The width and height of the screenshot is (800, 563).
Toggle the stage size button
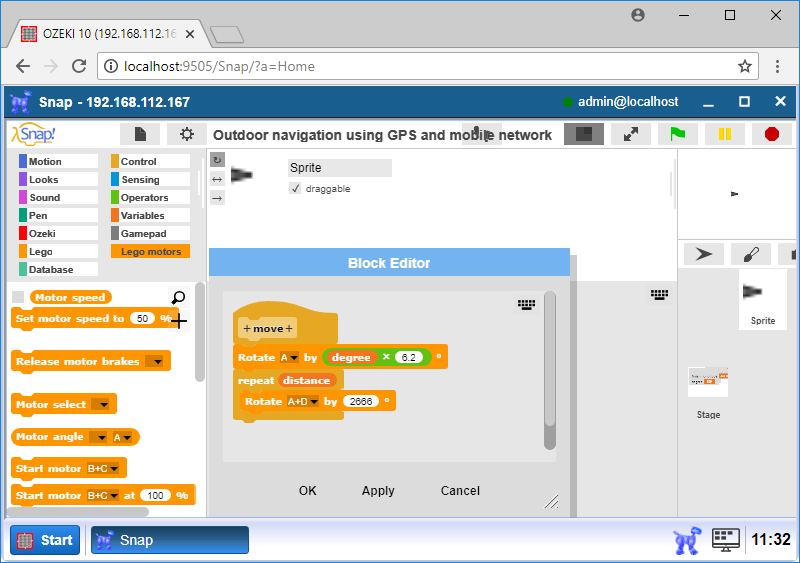point(584,134)
